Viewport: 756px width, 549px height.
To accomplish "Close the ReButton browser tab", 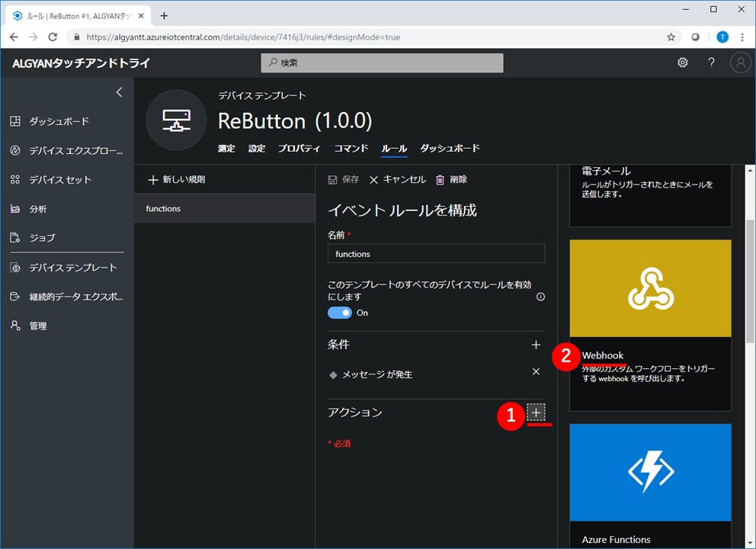I will (141, 16).
